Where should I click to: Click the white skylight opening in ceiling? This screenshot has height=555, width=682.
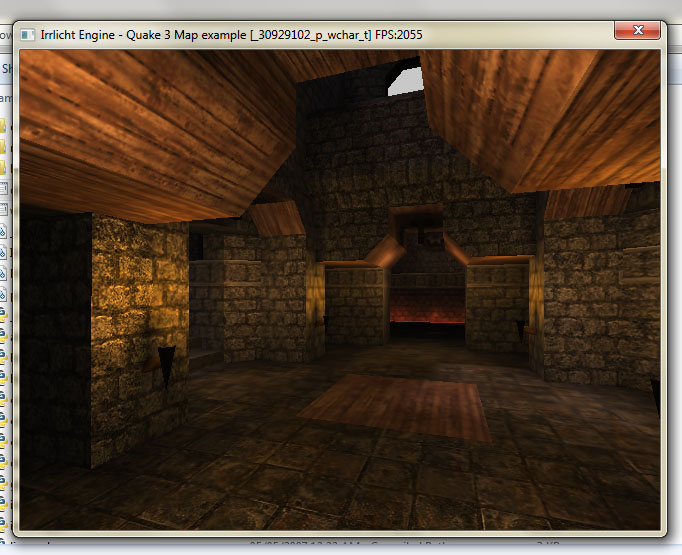406,81
